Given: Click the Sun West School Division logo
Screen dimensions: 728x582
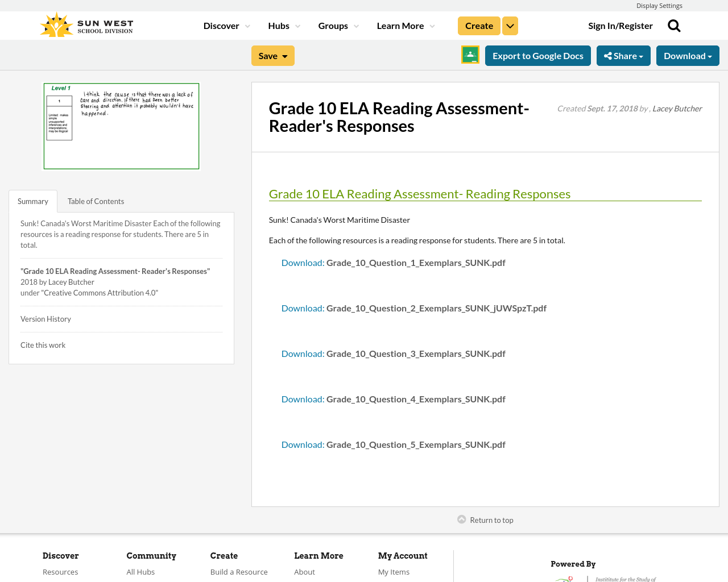Looking at the screenshot, I should 85,24.
